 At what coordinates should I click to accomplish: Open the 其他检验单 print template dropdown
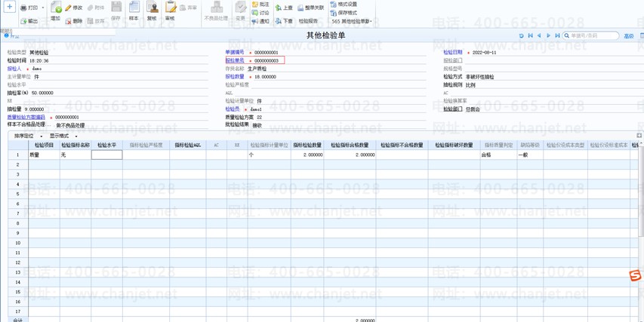point(352,21)
